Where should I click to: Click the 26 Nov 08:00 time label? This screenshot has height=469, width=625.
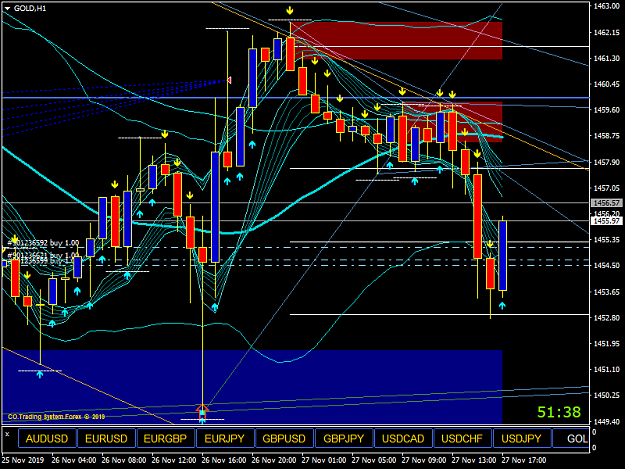pyautogui.click(x=124, y=460)
